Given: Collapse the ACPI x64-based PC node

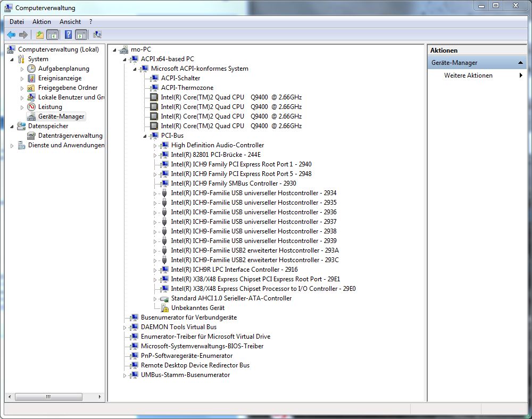Looking at the screenshot, I should click(125, 60).
